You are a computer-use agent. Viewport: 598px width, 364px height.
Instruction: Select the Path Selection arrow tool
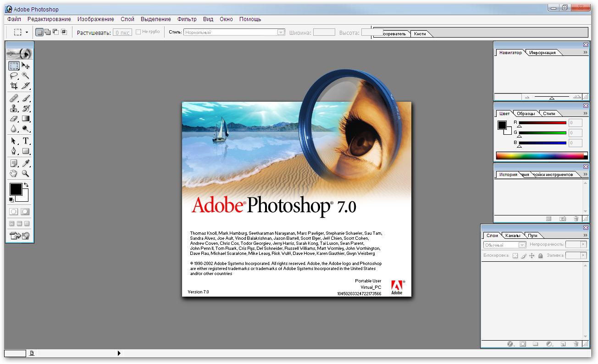[14, 141]
